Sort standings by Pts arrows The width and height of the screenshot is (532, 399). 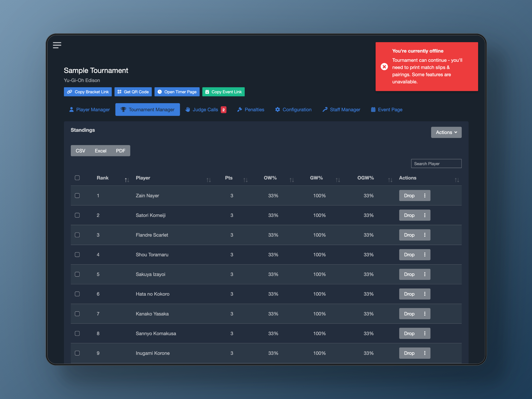click(x=245, y=180)
